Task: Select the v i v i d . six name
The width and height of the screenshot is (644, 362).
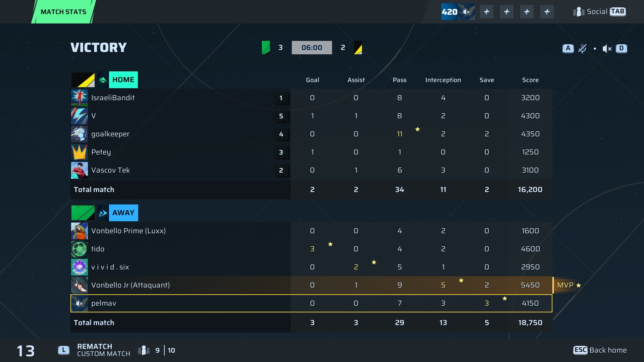Action: click(x=110, y=267)
